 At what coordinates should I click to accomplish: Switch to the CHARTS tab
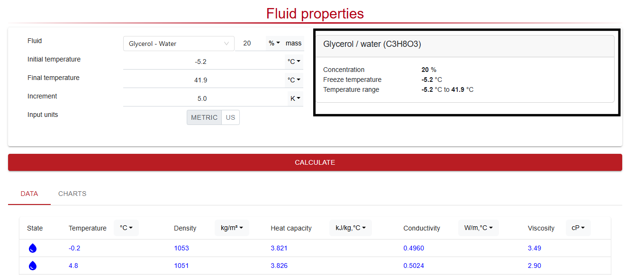tap(72, 194)
